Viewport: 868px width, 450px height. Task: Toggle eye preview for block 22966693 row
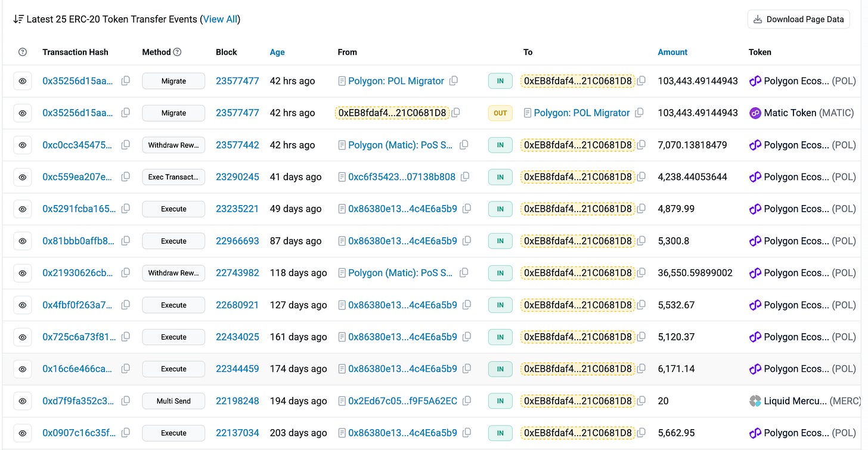click(23, 241)
